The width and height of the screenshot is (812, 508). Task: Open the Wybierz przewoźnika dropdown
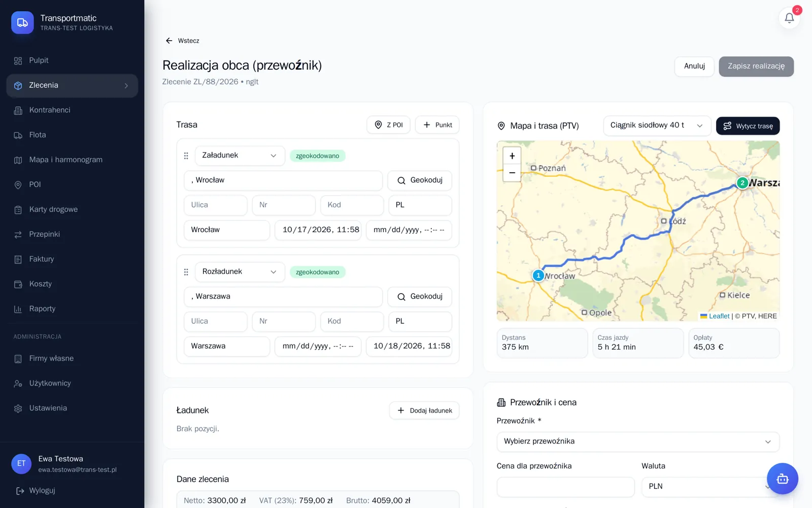pyautogui.click(x=638, y=441)
